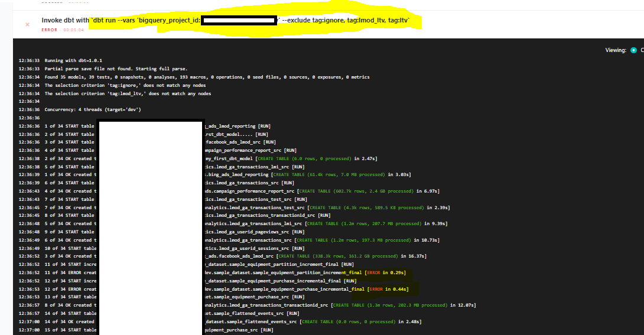Click sample_flattened_events_src created in 2.48s row
The width and height of the screenshot is (644, 335).
coord(220,321)
